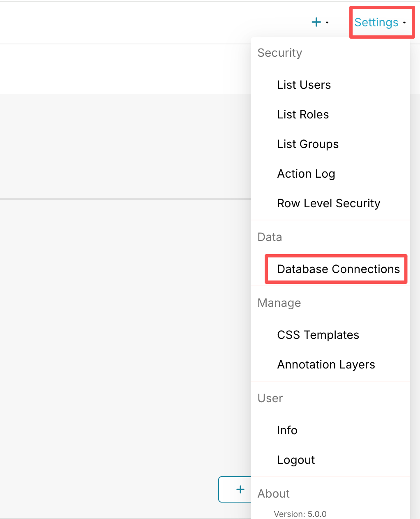Open List Users under Security

(x=304, y=85)
